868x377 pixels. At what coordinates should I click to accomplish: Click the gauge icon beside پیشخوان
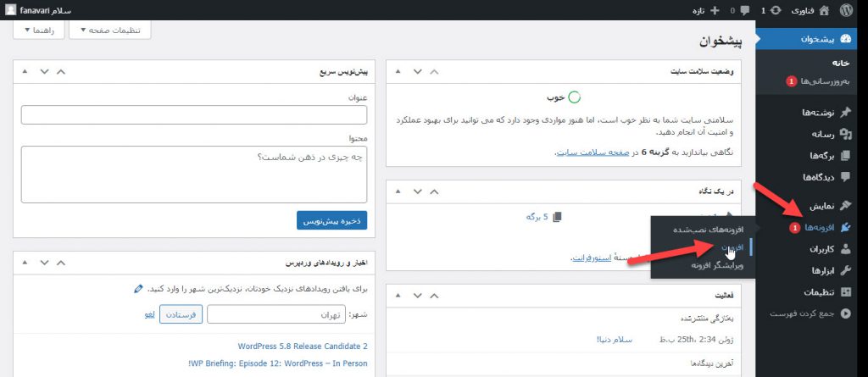(x=845, y=39)
